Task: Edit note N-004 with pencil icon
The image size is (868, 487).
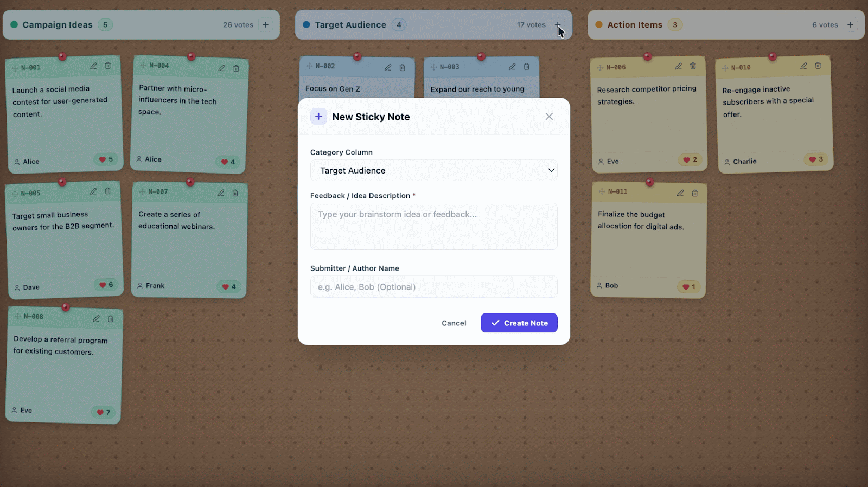Action: coord(221,68)
